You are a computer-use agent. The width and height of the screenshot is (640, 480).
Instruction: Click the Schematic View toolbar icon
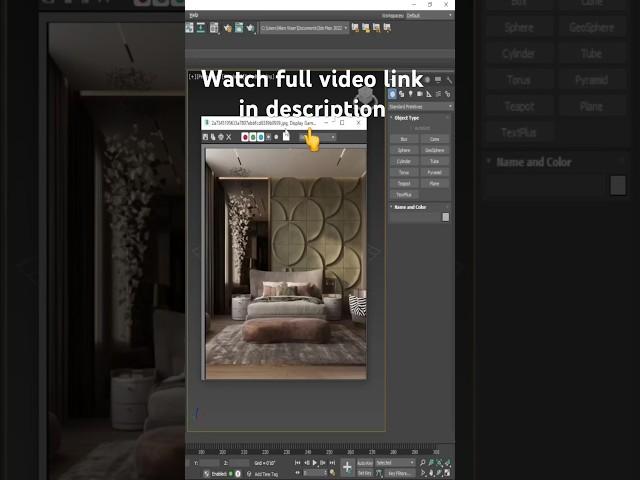[x=201, y=28]
